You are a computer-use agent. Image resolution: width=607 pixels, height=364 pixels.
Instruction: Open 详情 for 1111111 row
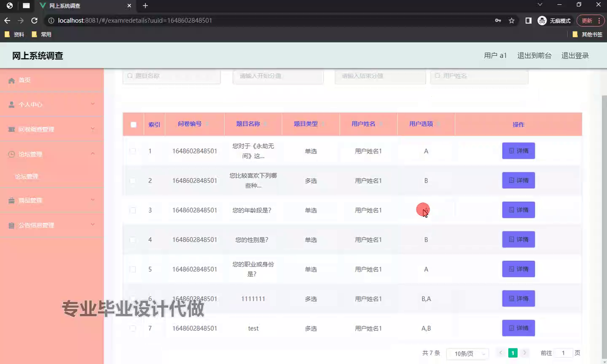518,298
